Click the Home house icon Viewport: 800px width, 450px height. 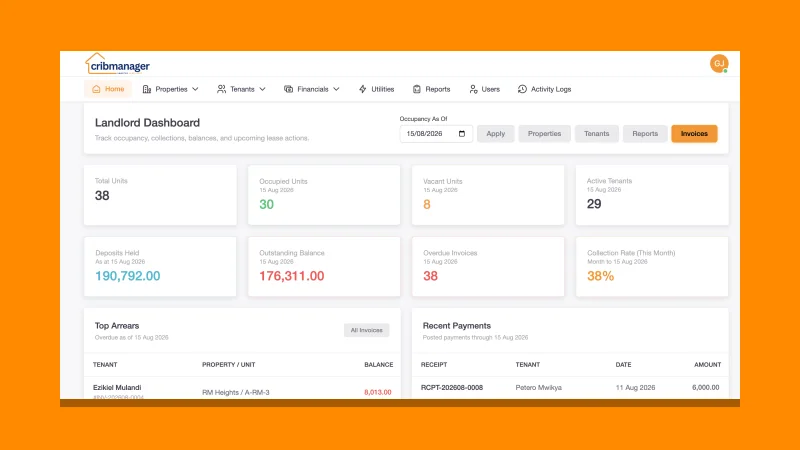(x=96, y=89)
